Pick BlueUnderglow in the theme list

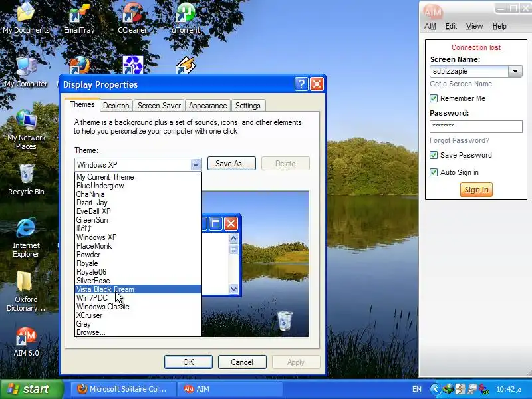(x=138, y=186)
